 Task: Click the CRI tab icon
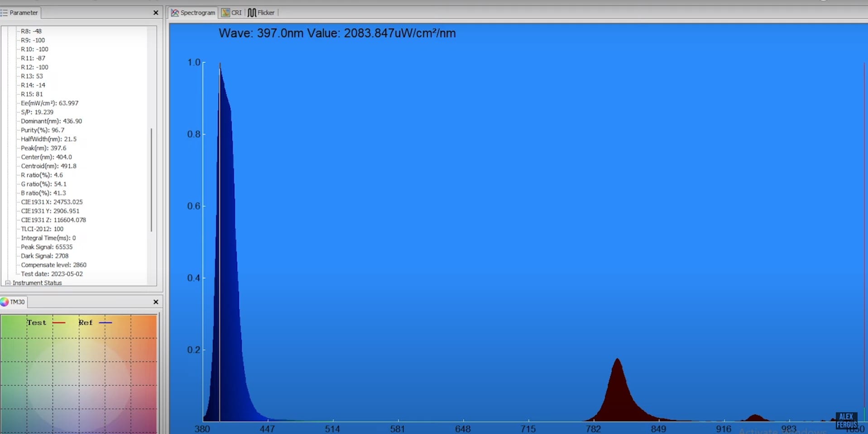(x=225, y=13)
